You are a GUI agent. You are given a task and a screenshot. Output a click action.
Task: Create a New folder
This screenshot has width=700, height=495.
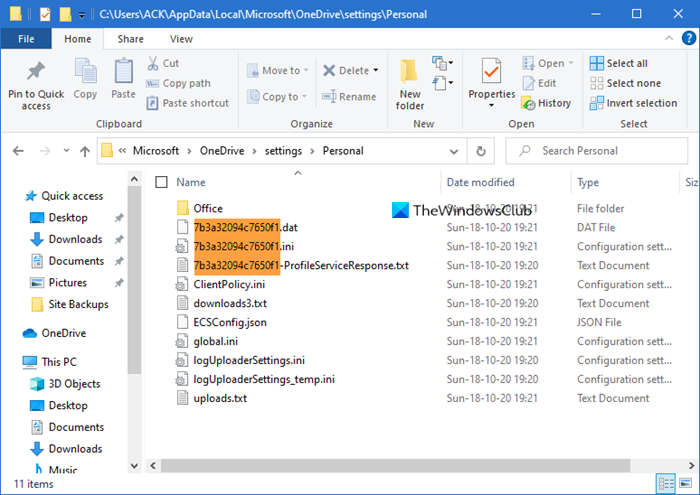pyautogui.click(x=410, y=85)
